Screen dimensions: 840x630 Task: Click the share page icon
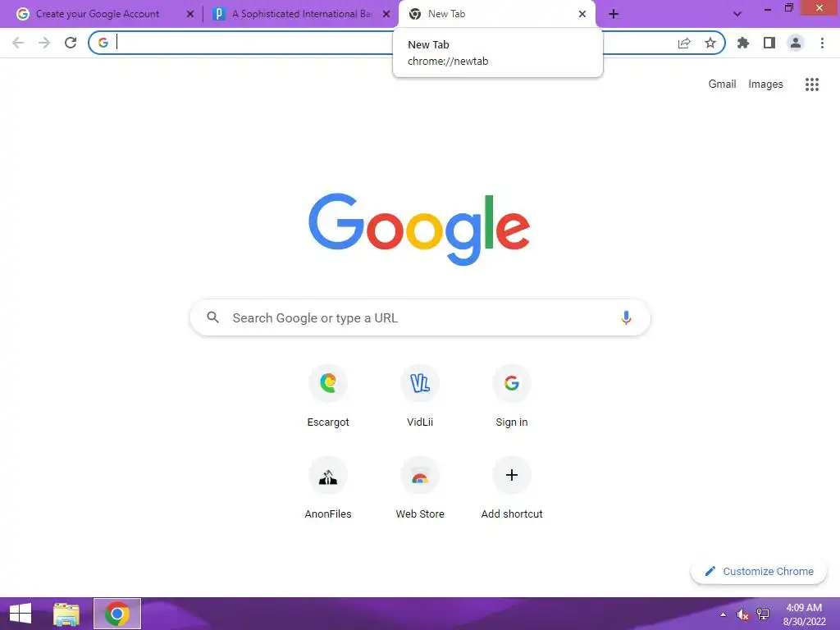tap(684, 43)
